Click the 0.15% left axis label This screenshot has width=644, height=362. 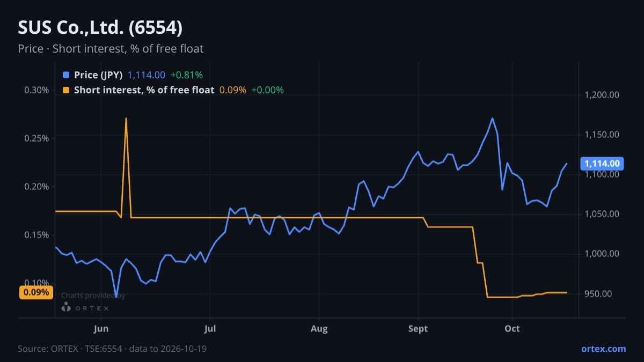tap(36, 234)
